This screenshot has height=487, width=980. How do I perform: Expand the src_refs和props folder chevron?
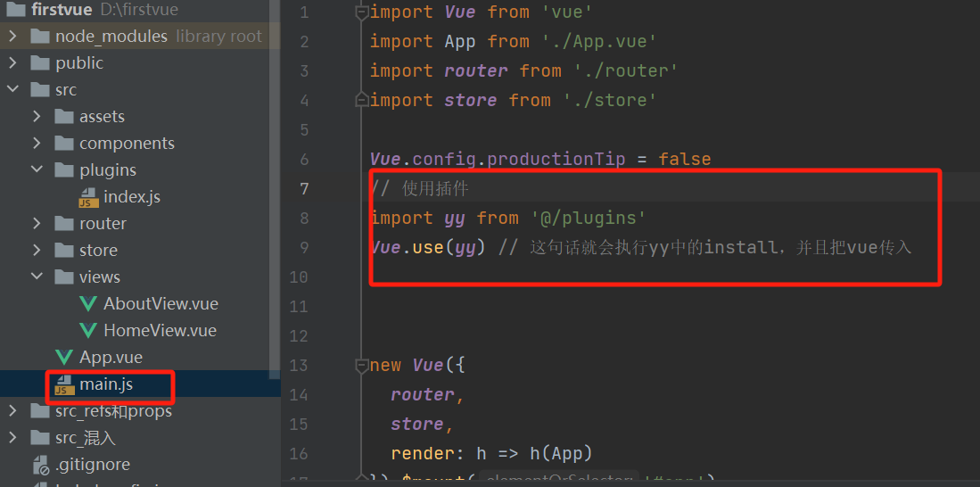[x=12, y=410]
